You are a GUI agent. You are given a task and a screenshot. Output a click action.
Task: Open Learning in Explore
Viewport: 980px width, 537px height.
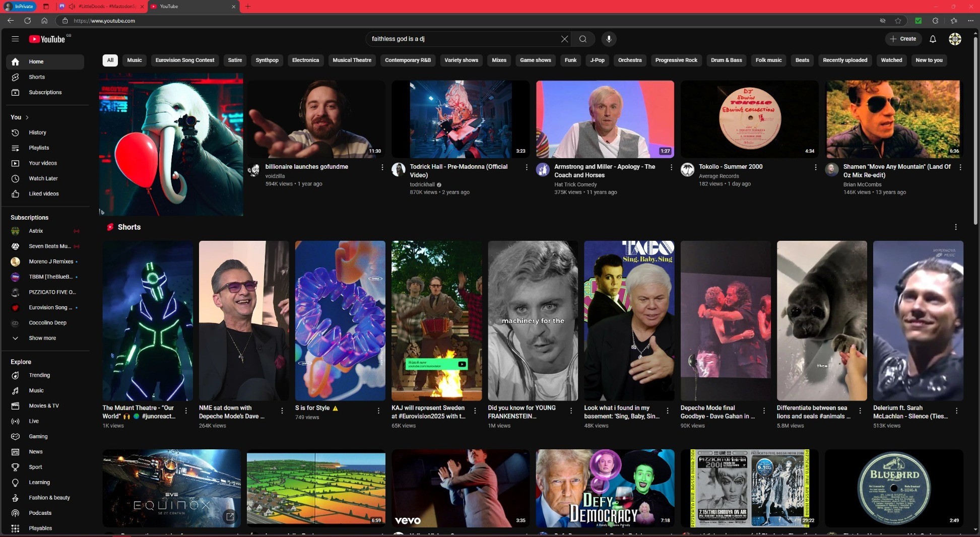45,482
